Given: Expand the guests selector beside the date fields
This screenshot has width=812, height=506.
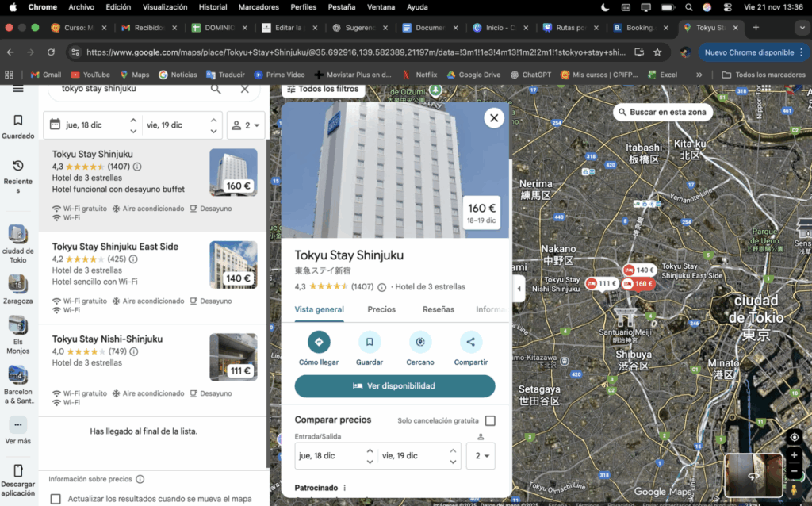Looking at the screenshot, I should pyautogui.click(x=246, y=125).
